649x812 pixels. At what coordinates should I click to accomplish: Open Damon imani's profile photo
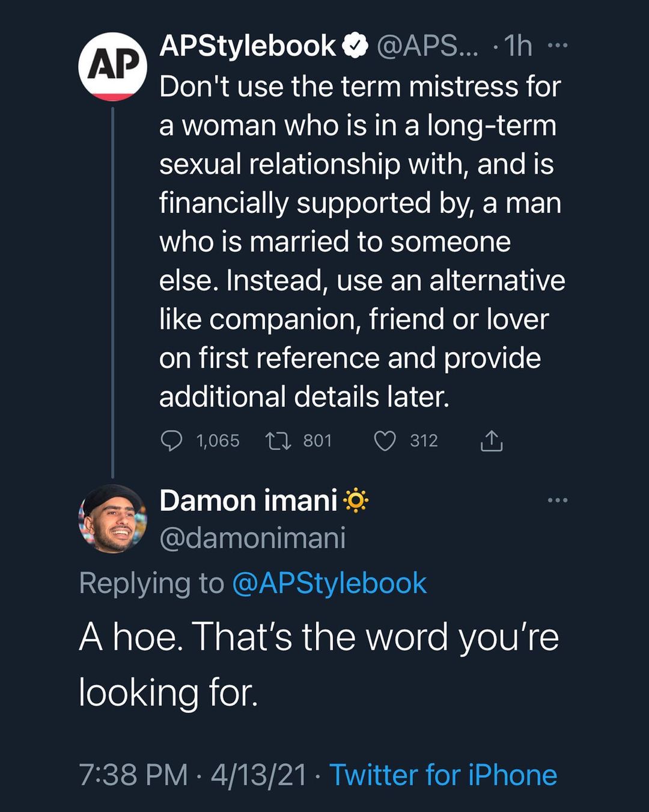(112, 519)
